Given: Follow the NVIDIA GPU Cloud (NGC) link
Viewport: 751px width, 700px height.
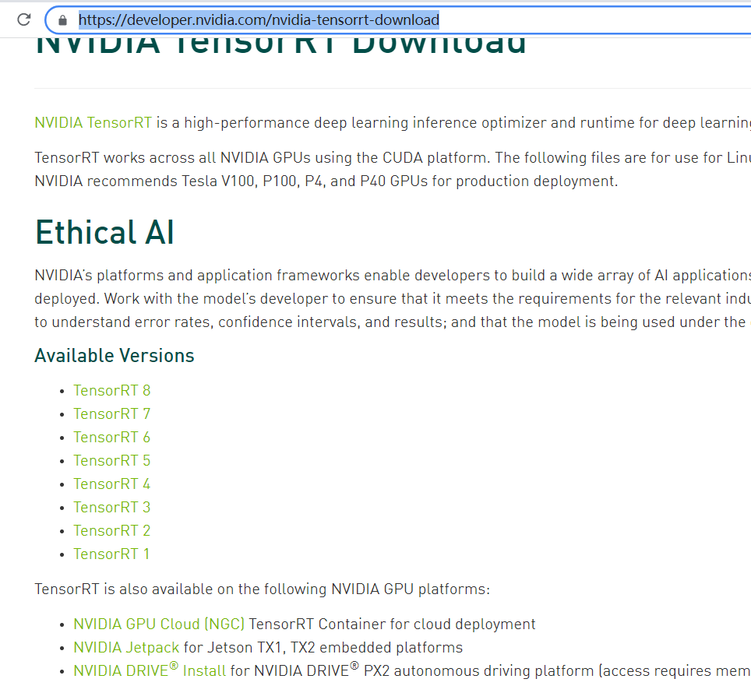Looking at the screenshot, I should pyautogui.click(x=159, y=624).
